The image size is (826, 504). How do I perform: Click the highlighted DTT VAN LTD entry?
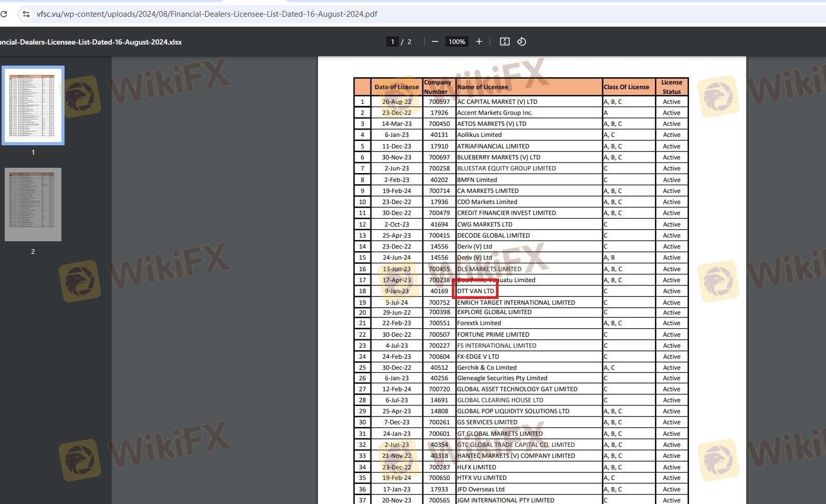475,291
